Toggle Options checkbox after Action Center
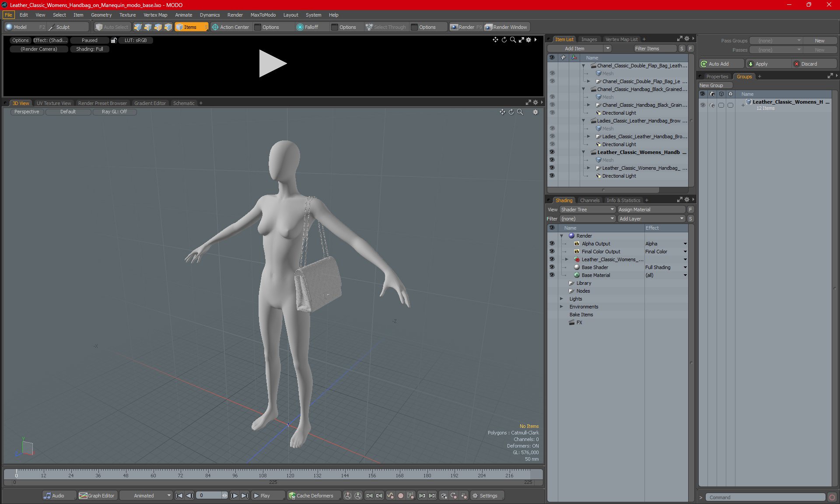The width and height of the screenshot is (840, 504). tap(258, 27)
